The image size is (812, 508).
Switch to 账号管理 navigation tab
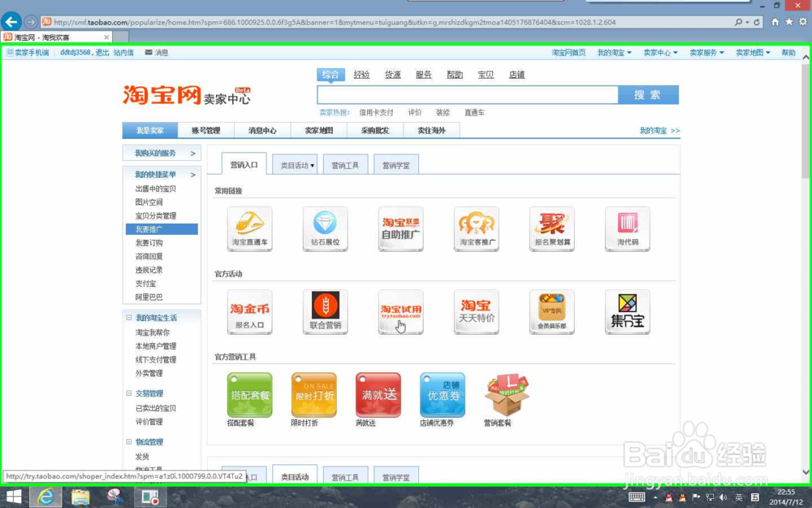206,131
